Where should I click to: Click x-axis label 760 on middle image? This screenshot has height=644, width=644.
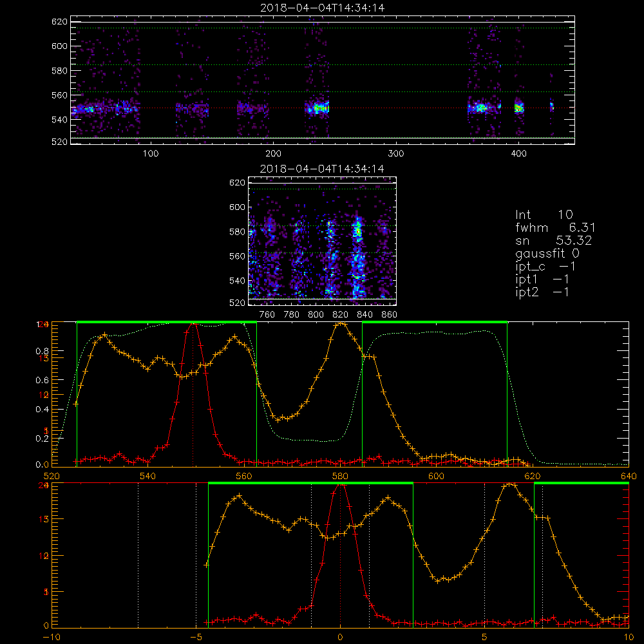pyautogui.click(x=267, y=315)
